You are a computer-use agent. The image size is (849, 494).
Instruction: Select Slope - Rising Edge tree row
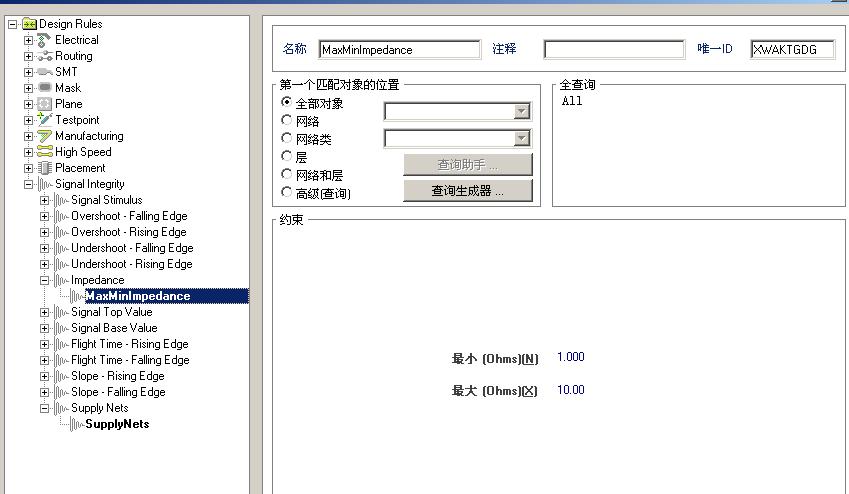(117, 376)
